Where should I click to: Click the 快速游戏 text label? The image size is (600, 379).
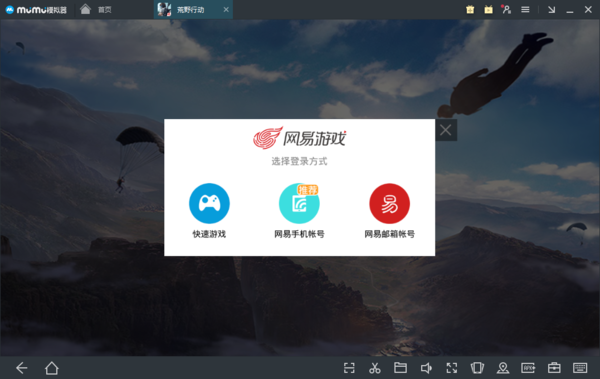click(209, 234)
